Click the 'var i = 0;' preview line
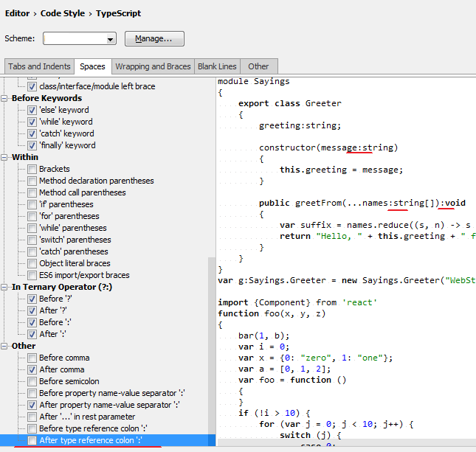 (x=263, y=347)
